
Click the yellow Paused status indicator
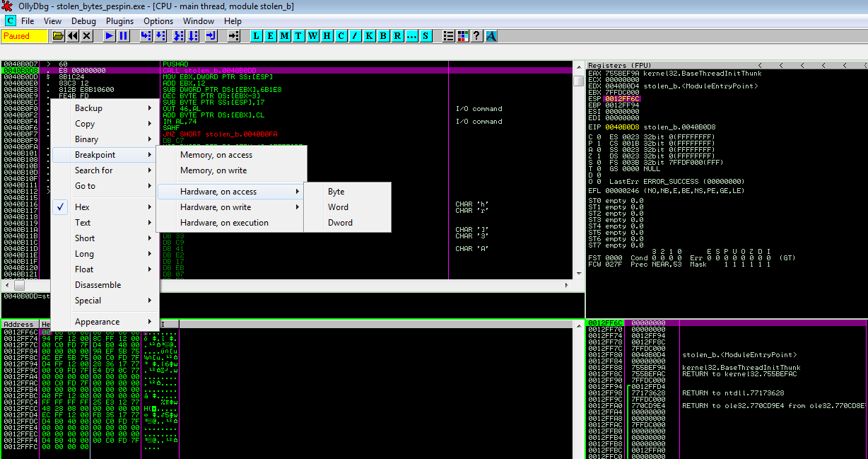25,35
